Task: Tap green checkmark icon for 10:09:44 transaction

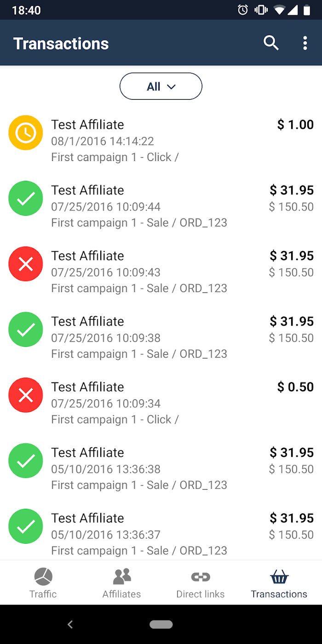Action: click(26, 198)
